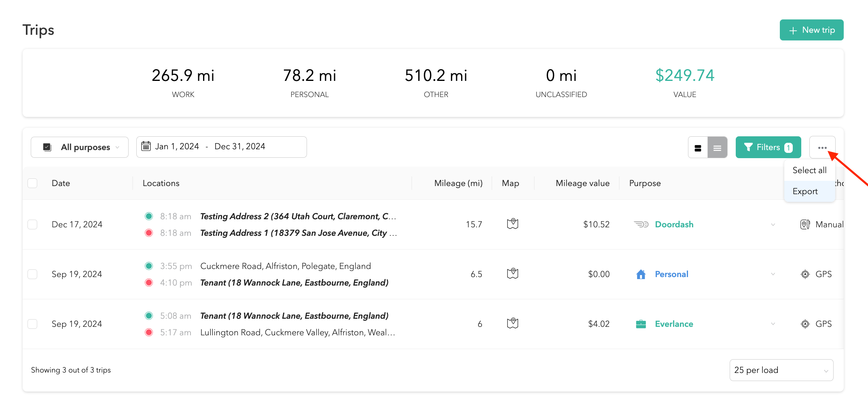Select the Dec 17, 2024 trip checkbox
Image resolution: width=868 pixels, height=415 pixels.
[32, 224]
